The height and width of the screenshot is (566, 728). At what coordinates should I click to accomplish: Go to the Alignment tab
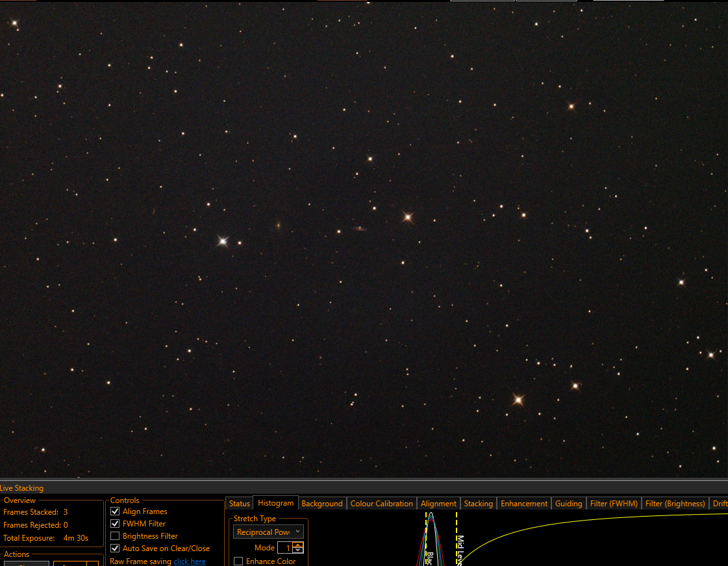(438, 504)
